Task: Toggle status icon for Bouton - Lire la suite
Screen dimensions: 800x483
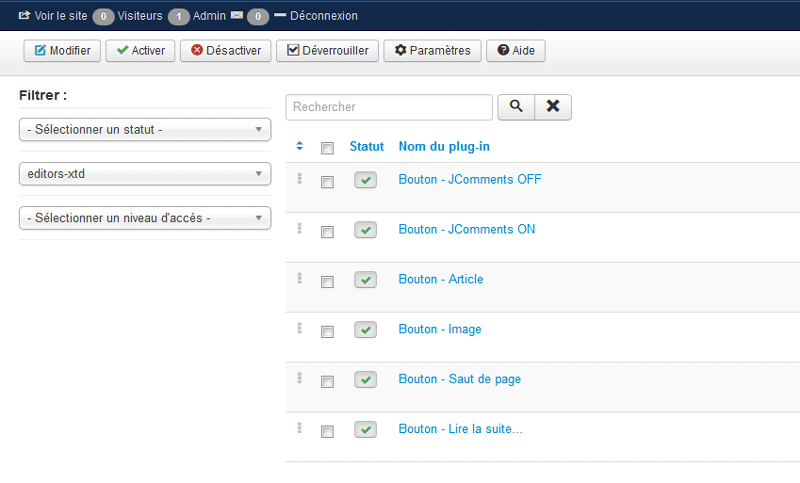Action: coord(366,430)
